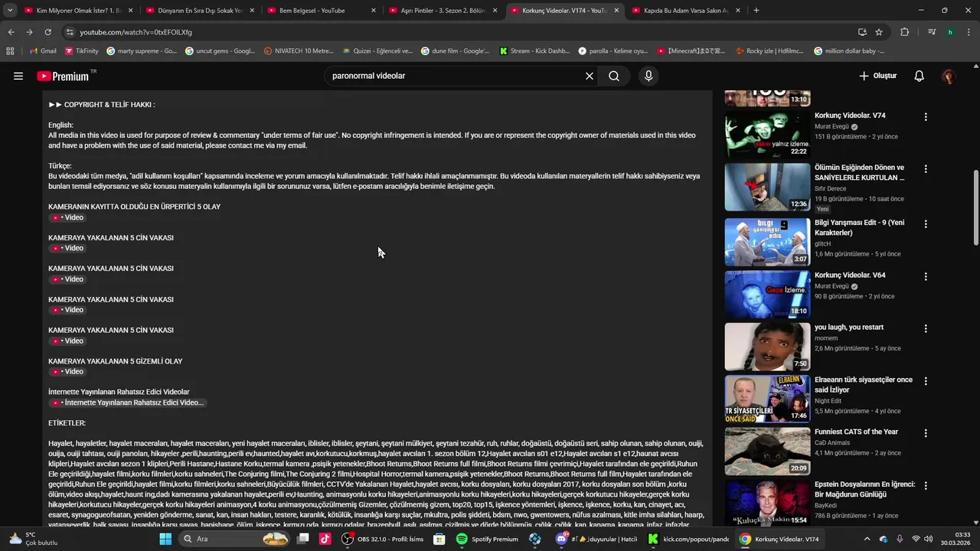Open Video link under 5 GİZEMLİ OLAY
Image resolution: width=980 pixels, height=551 pixels.
coord(67,372)
